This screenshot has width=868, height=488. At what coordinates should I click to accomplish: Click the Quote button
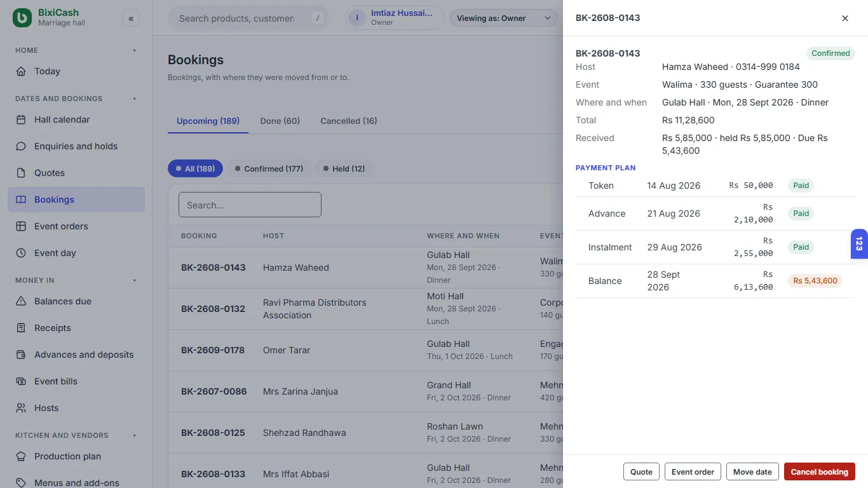pyautogui.click(x=641, y=471)
